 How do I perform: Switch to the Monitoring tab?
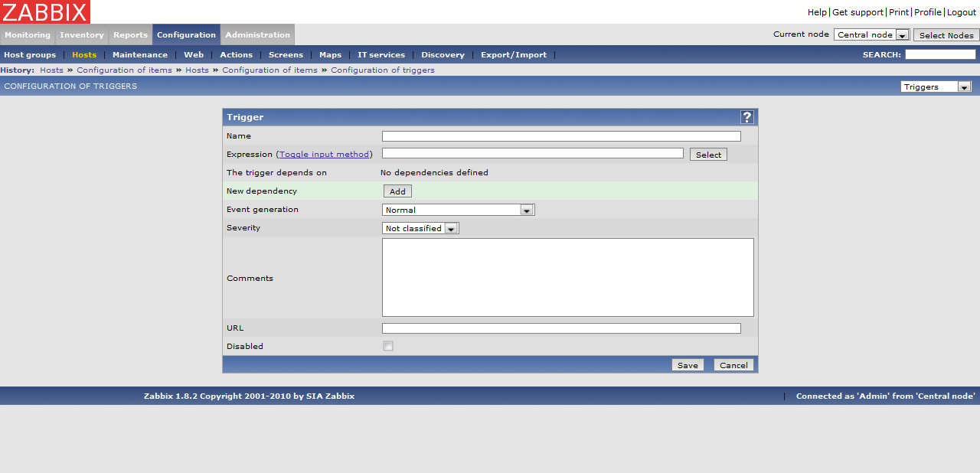(28, 34)
